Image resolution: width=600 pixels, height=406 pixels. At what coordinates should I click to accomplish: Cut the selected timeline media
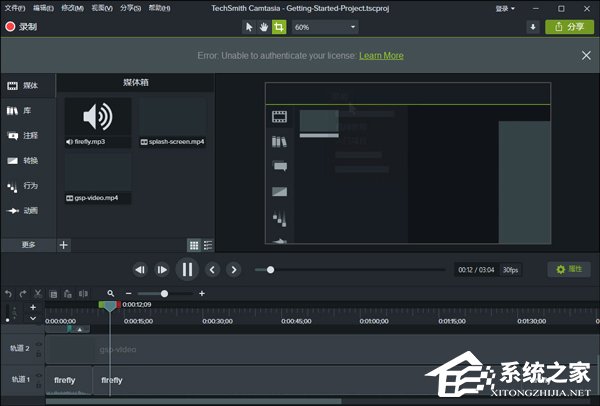[x=38, y=294]
